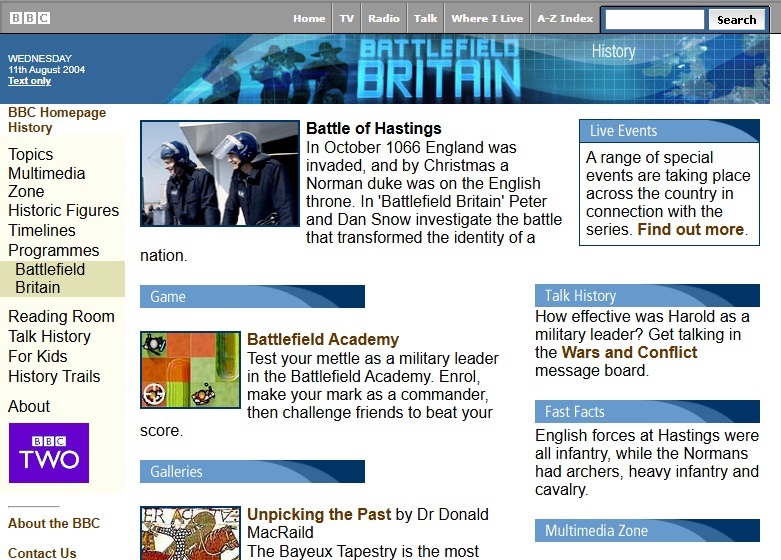Click the Multimedia Zone section header on the right
The height and width of the screenshot is (560, 781).
point(647,531)
